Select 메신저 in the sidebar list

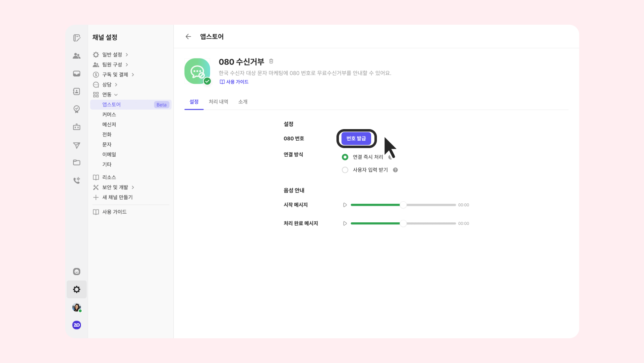click(109, 125)
